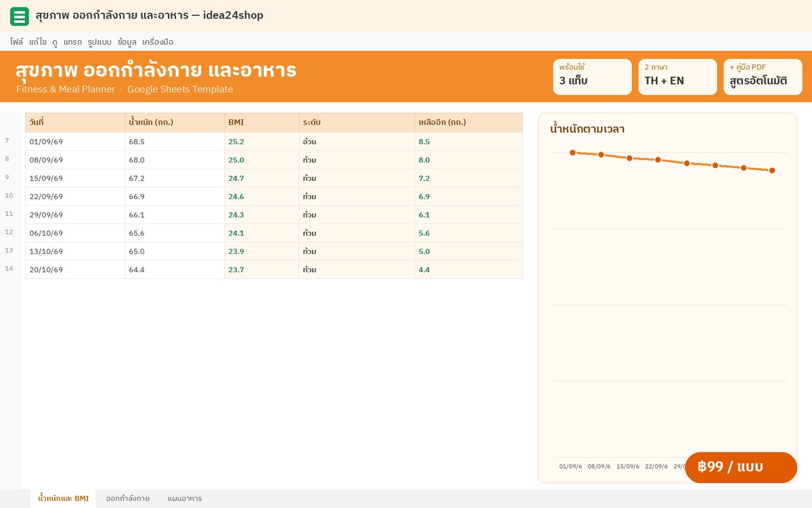Viewport: 812px width, 508px height.
Task: Open the ดู menu
Action: [55, 42]
